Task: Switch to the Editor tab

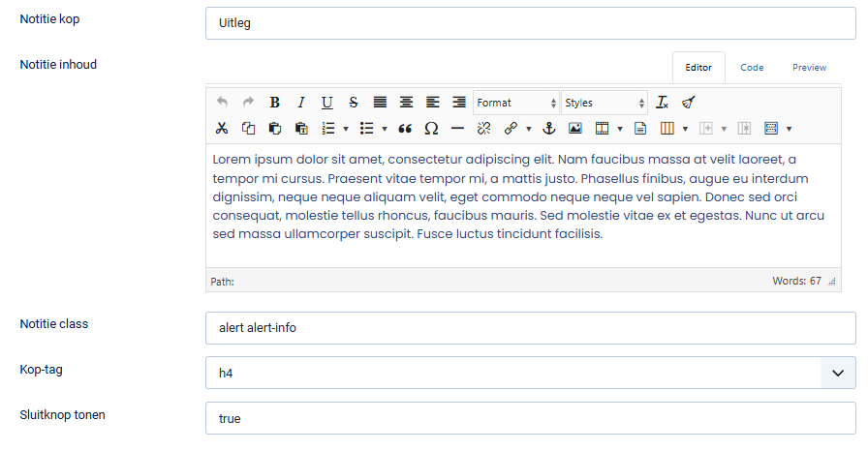Action: coord(698,68)
